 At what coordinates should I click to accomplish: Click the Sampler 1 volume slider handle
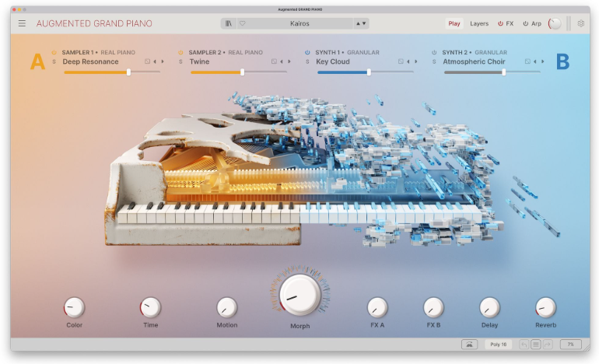[x=128, y=72]
